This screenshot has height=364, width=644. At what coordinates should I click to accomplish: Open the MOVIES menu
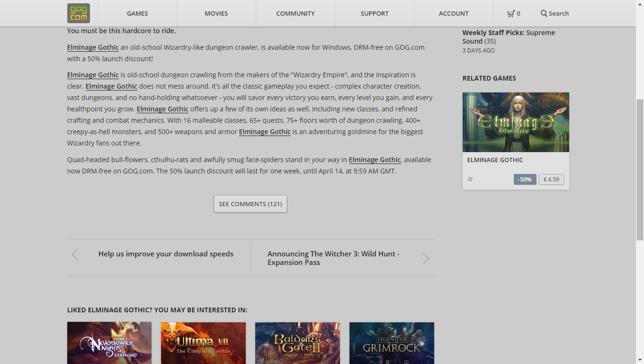(216, 13)
